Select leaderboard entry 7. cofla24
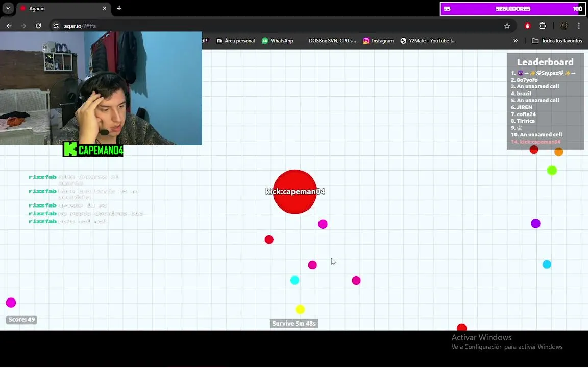 (524, 114)
